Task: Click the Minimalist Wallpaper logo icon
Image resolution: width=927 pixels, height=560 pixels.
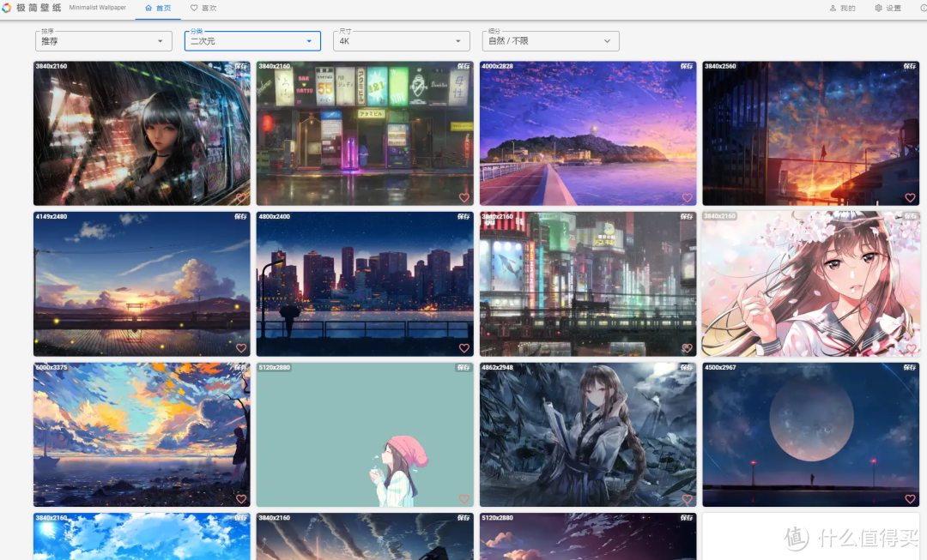Action: [x=7, y=8]
